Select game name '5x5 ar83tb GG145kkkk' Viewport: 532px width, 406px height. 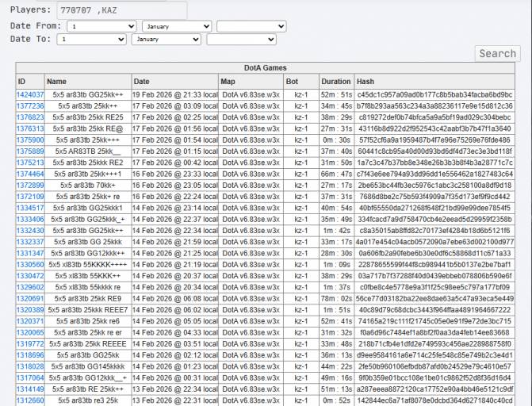[88, 366]
